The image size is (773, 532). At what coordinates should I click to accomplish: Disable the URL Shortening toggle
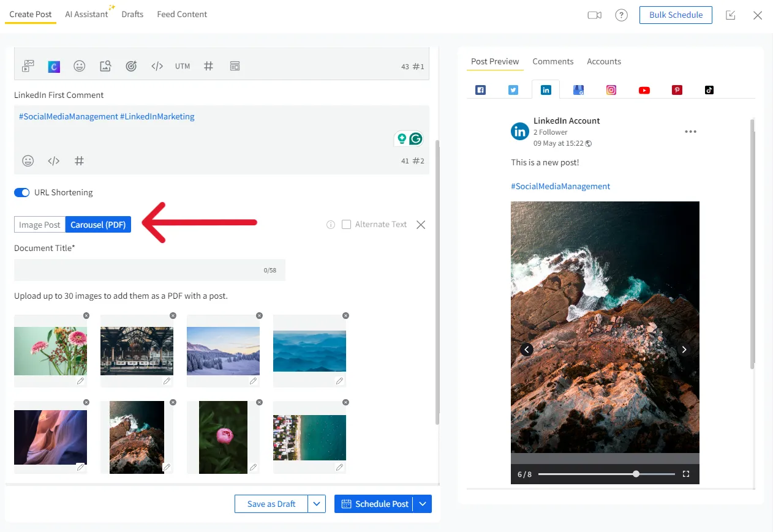tap(22, 193)
